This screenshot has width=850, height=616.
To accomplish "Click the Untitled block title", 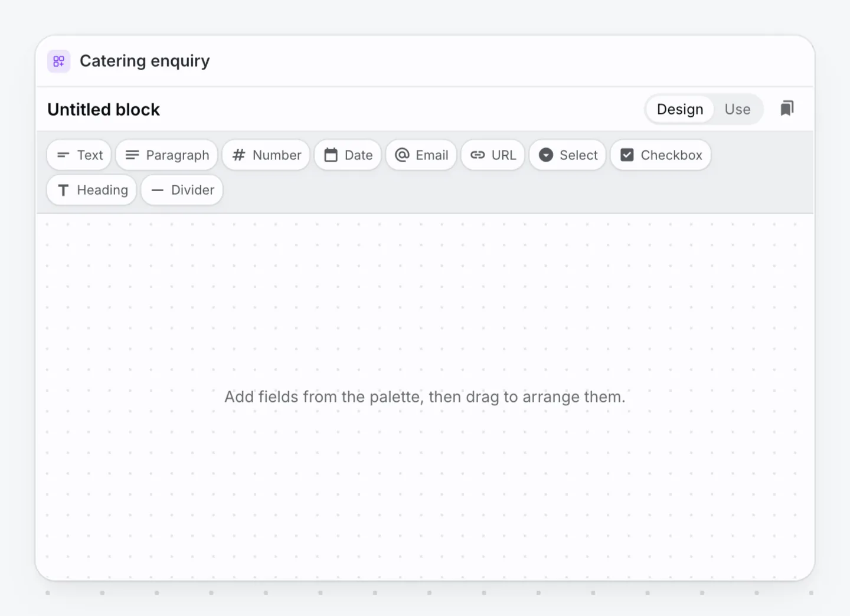I will (104, 110).
